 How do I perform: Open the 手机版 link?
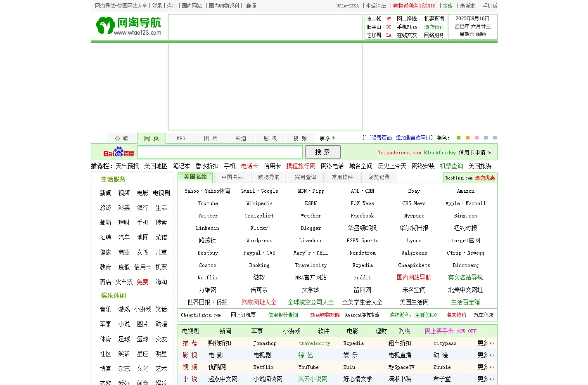[x=490, y=6]
